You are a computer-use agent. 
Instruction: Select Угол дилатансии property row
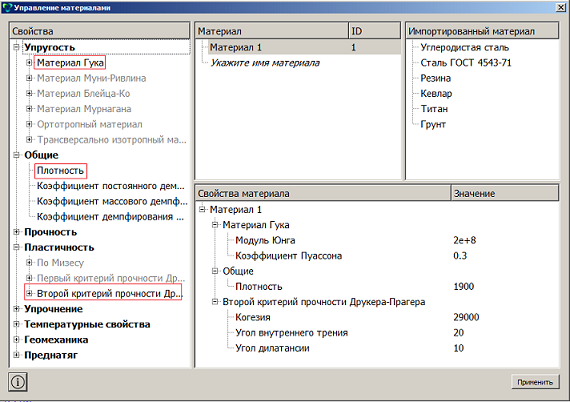tap(272, 348)
